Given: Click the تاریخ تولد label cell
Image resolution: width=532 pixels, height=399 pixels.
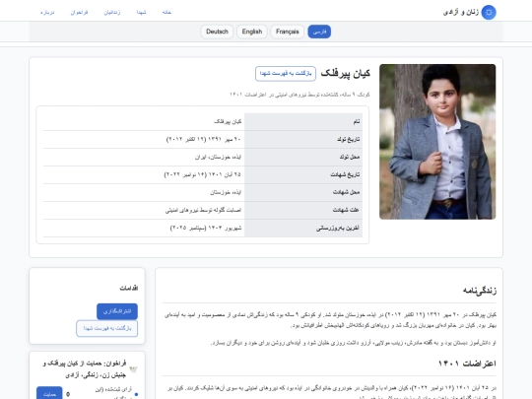Looking at the screenshot, I should point(303,139).
